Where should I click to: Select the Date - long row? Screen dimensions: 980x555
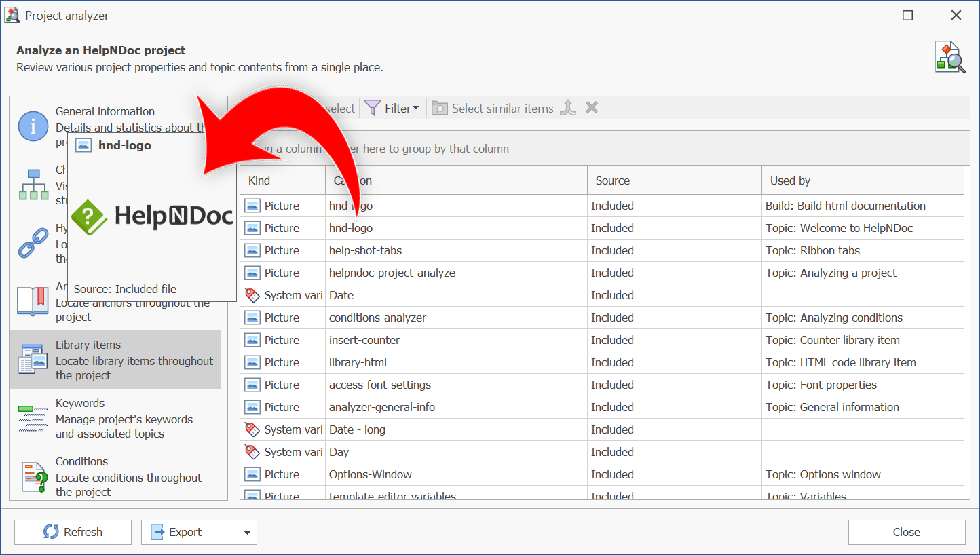click(x=602, y=429)
